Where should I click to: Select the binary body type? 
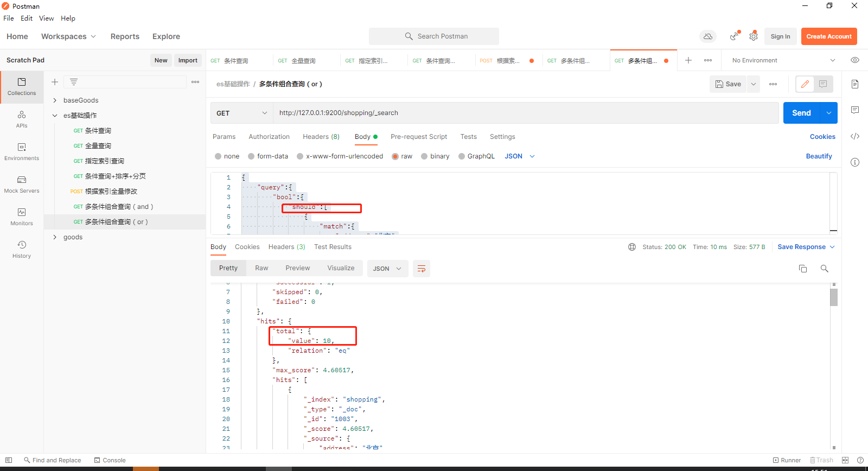pyautogui.click(x=424, y=156)
